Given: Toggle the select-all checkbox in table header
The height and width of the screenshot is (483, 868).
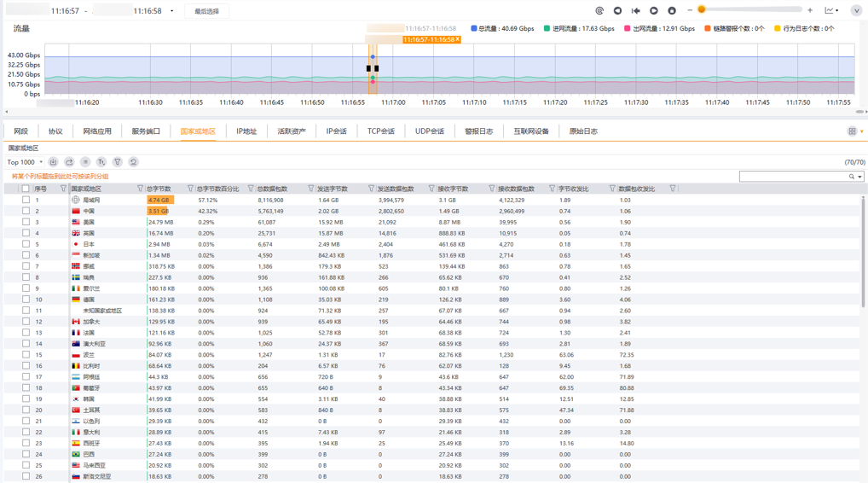Looking at the screenshot, I should point(26,189).
